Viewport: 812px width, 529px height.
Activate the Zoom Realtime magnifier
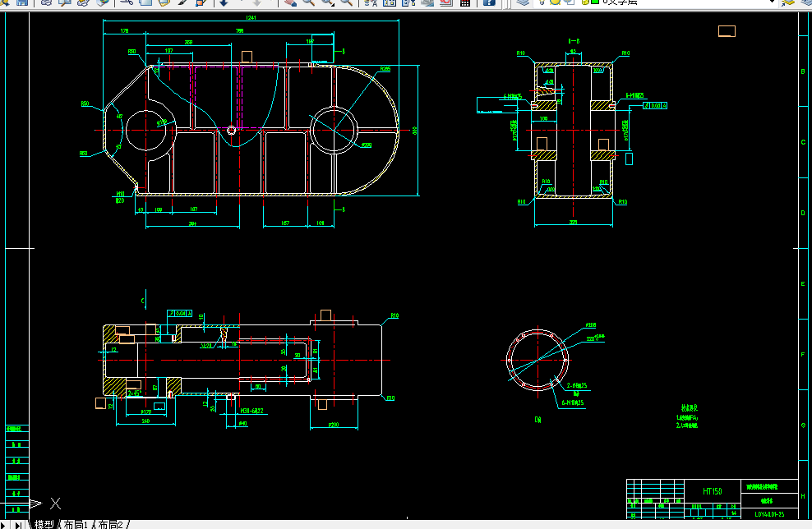309,2
